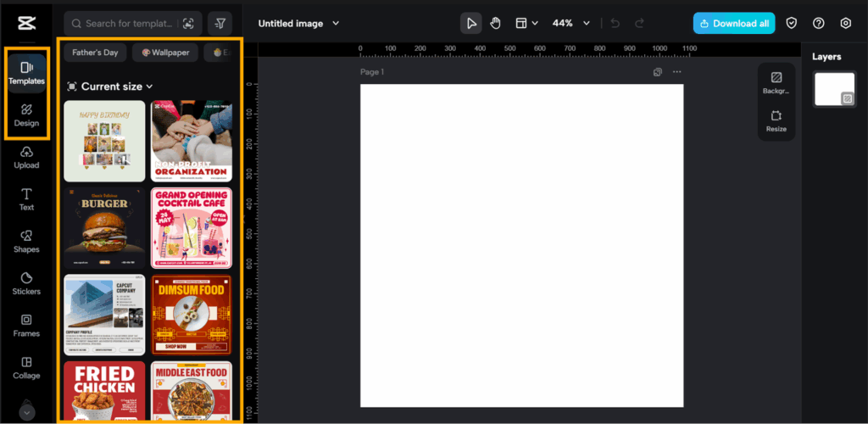868x424 pixels.
Task: Expand the Current size dropdown
Action: 110,86
